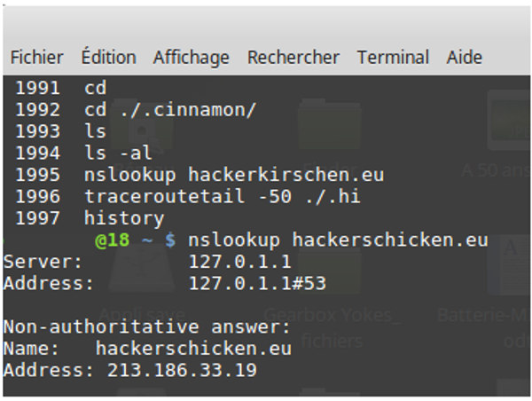
Task: Click the 213.186.33.19 IP address
Action: (x=182, y=371)
